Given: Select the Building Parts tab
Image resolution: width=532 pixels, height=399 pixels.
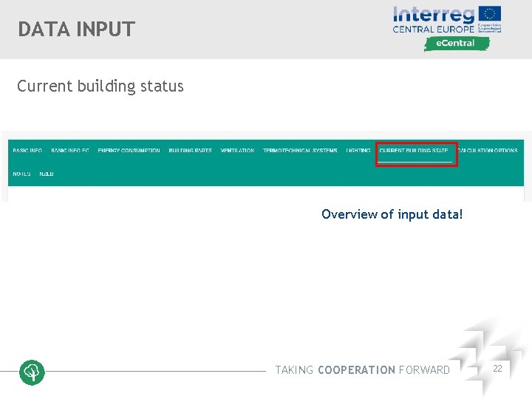Looking at the screenshot, I should click(191, 150).
